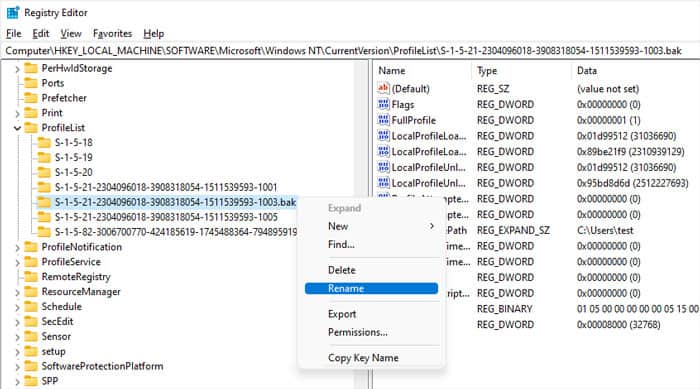
Task: Expand the ResourceManager tree node
Action: tap(17, 292)
